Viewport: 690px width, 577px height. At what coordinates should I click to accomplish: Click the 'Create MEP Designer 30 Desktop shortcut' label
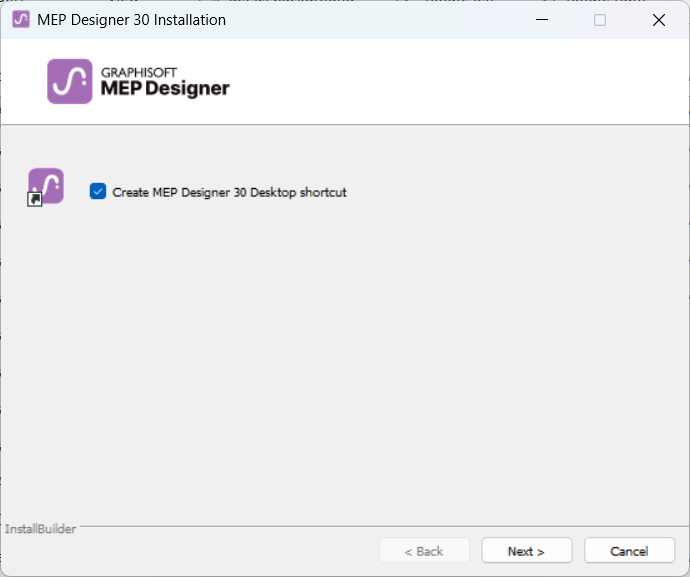(x=229, y=192)
